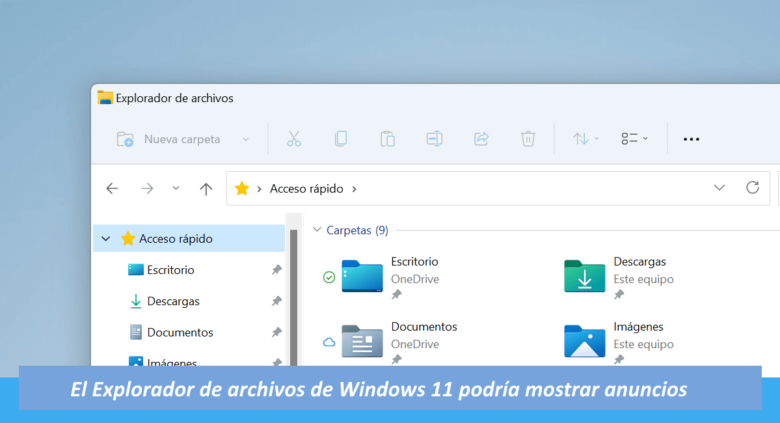This screenshot has width=780, height=423.
Task: Click the Refresh icon beside address bar
Action: 752,188
